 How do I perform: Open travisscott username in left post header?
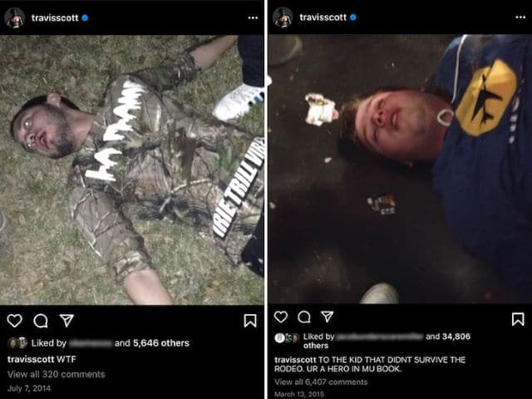[55, 17]
